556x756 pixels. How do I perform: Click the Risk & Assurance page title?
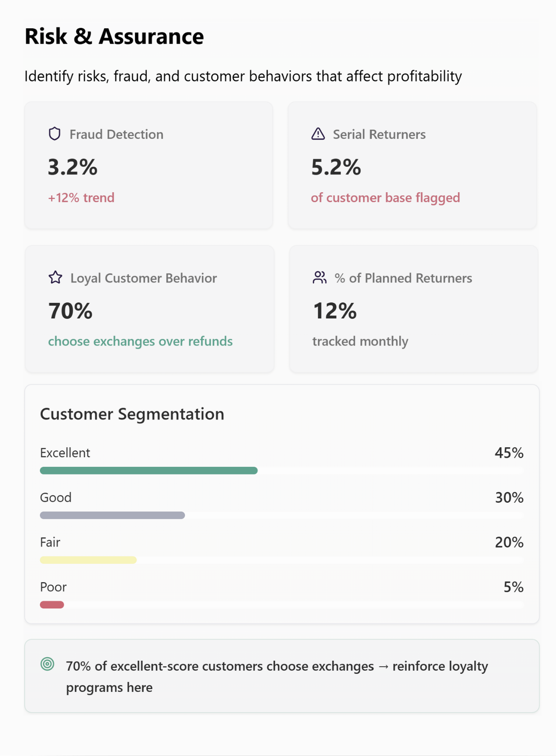(x=114, y=36)
